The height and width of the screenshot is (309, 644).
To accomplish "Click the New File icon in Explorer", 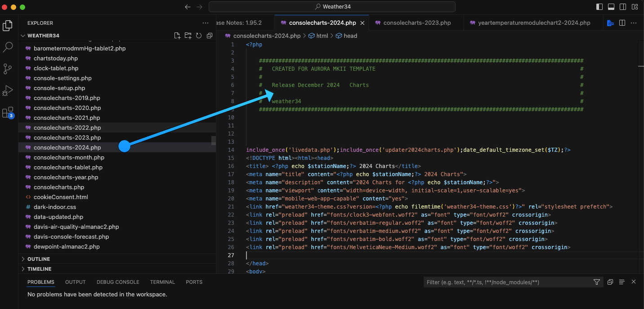I will (x=177, y=36).
